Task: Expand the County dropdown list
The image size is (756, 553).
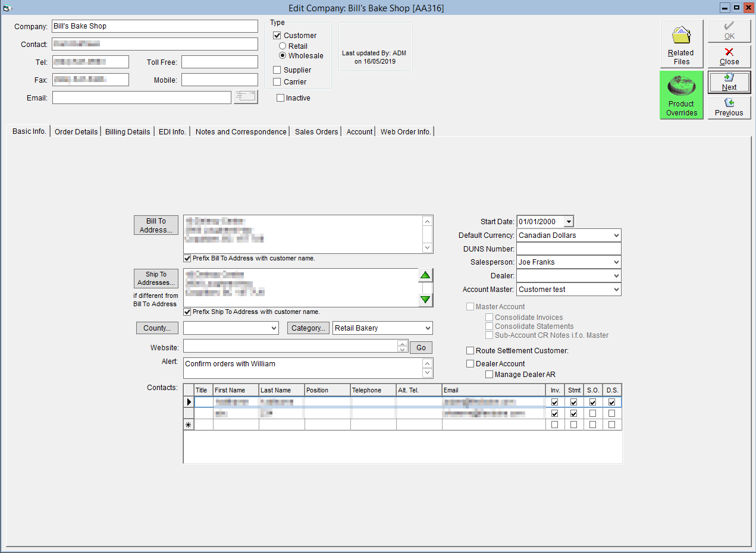Action: [273, 328]
